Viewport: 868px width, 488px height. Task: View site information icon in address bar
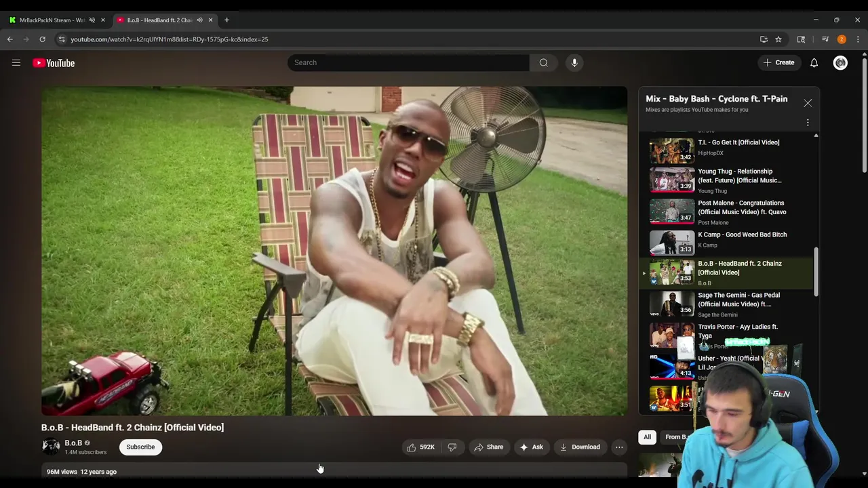coord(61,39)
